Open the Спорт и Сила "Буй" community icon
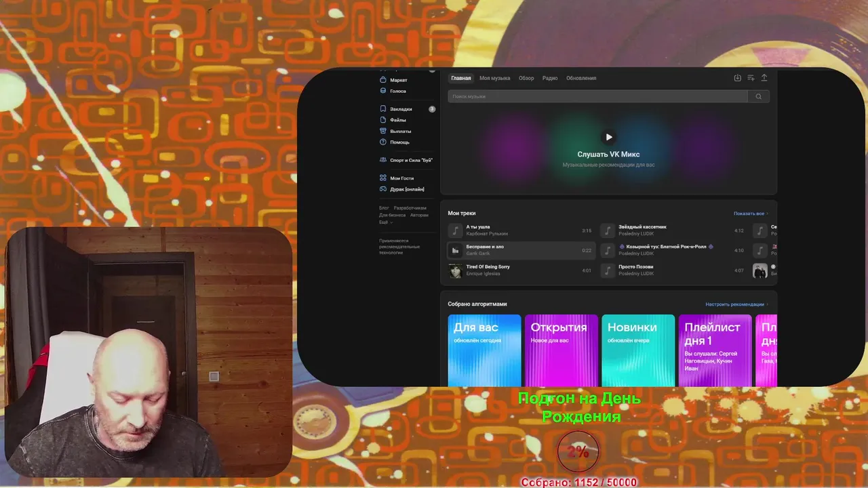Screen dimensions: 868x488 383,160
